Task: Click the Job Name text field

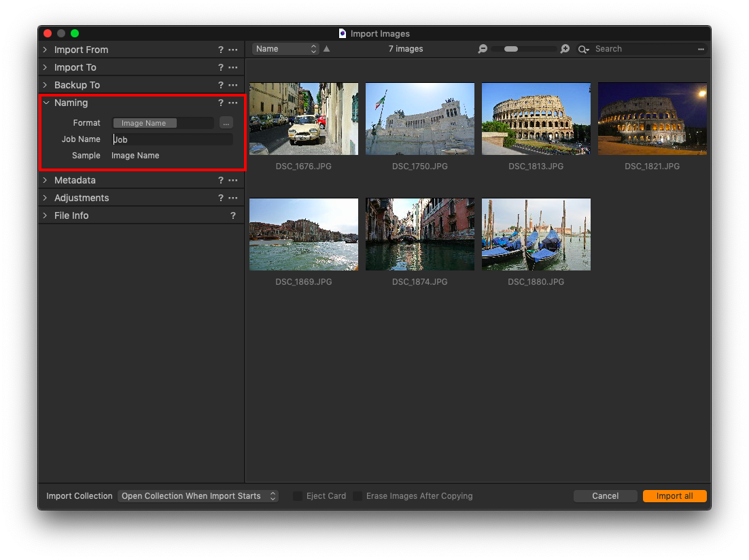Action: point(173,139)
